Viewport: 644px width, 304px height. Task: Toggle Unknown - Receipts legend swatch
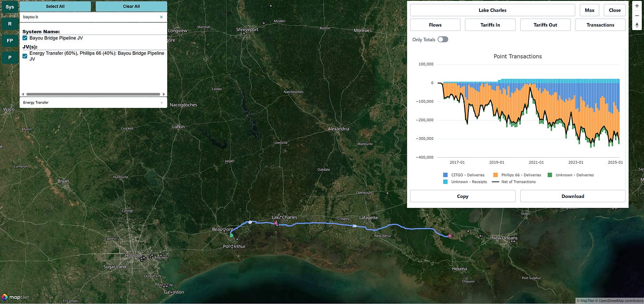445,181
